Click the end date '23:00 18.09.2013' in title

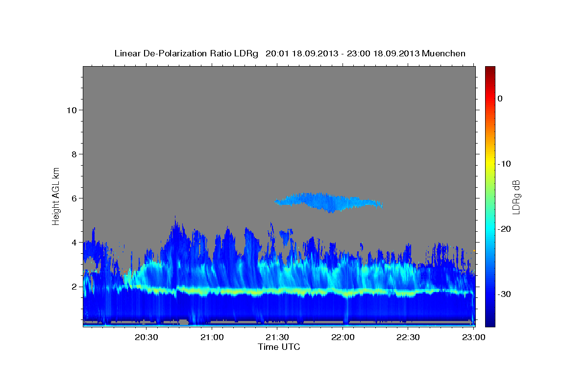click(383, 53)
